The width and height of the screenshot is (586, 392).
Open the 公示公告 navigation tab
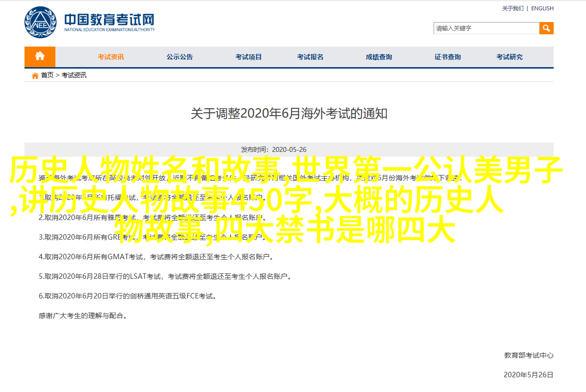pyautogui.click(x=180, y=57)
